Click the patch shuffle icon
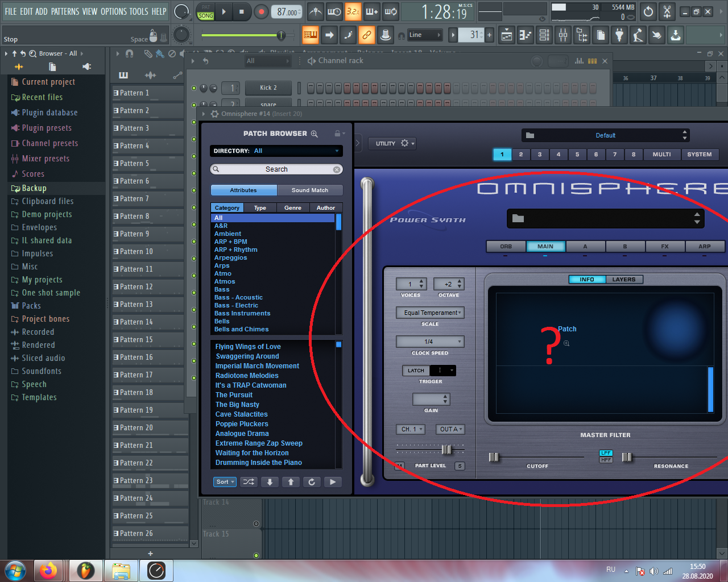Image resolution: width=728 pixels, height=582 pixels. coord(249,481)
